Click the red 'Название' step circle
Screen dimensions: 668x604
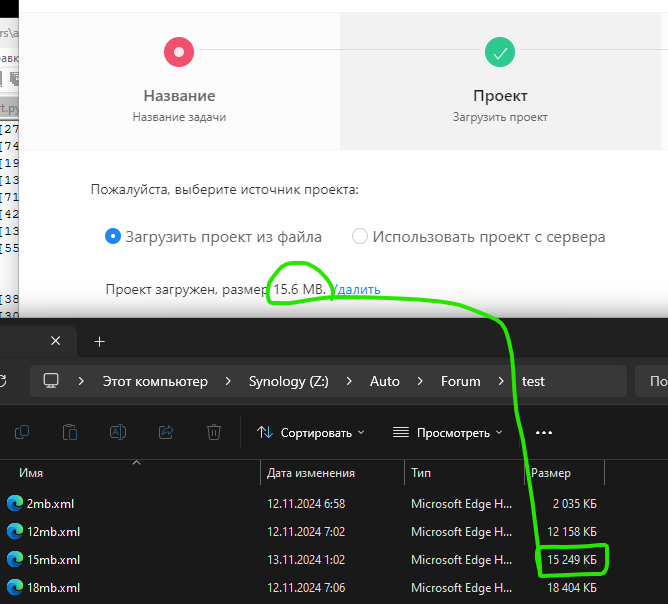click(179, 52)
